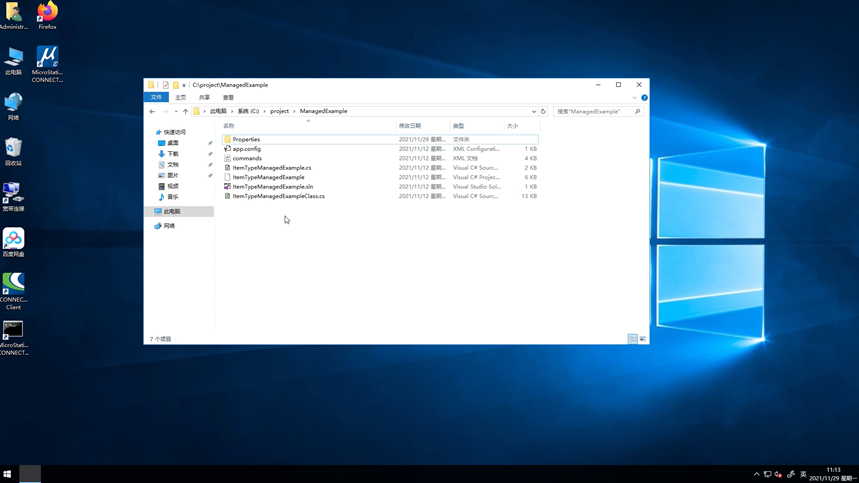The height and width of the screenshot is (483, 859).
Task: Show hidden tray icons chevron
Action: (757, 474)
